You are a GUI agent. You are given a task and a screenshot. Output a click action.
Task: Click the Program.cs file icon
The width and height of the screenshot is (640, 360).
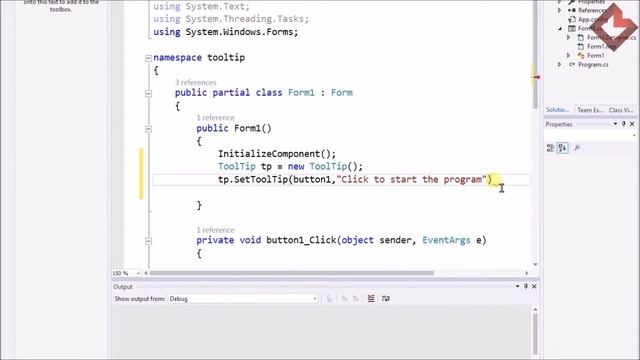point(572,64)
